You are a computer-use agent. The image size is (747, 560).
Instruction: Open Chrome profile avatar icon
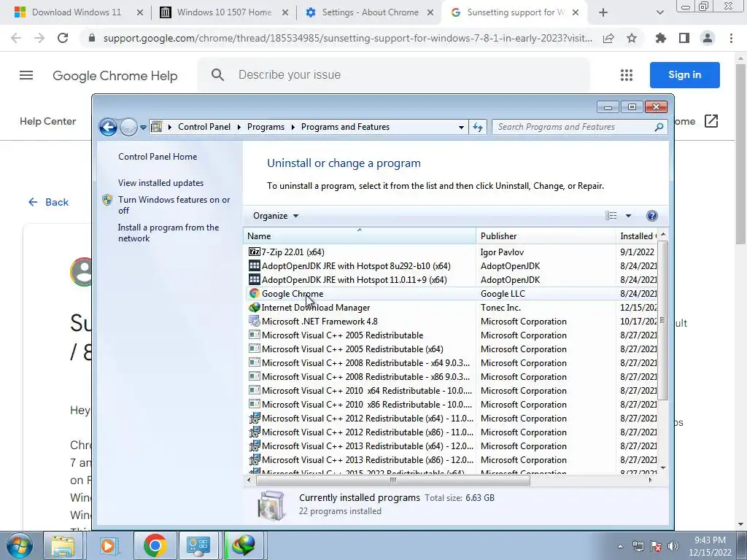pyautogui.click(x=708, y=38)
